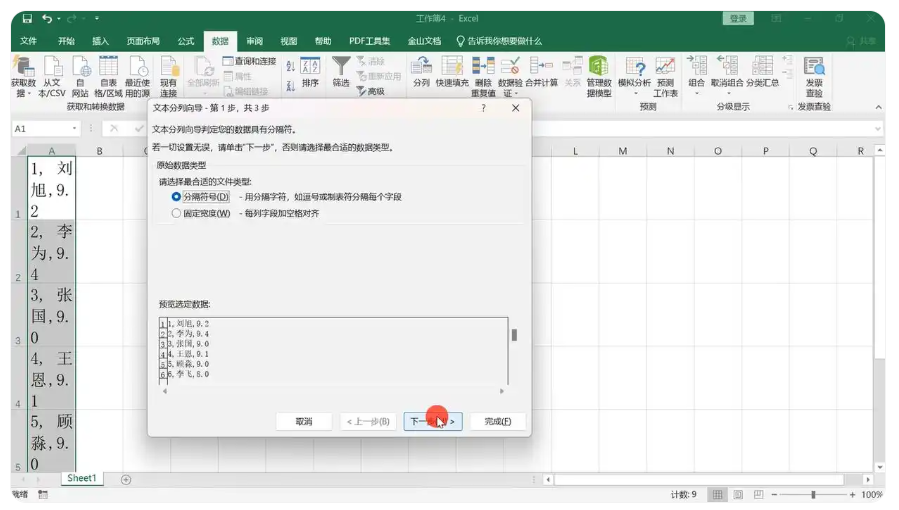Click the Flash Fill (快速填充) icon
The image size is (899, 510).
(x=452, y=70)
